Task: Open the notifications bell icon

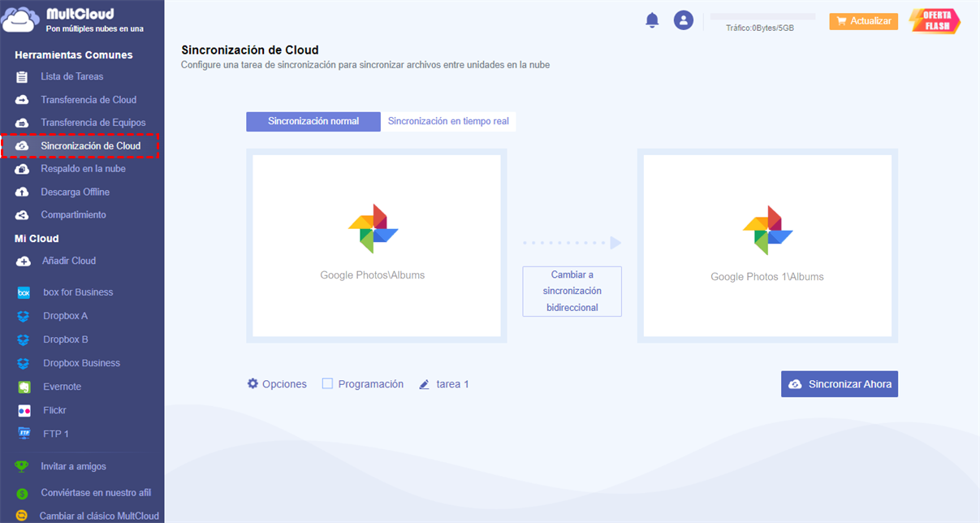Action: point(652,20)
